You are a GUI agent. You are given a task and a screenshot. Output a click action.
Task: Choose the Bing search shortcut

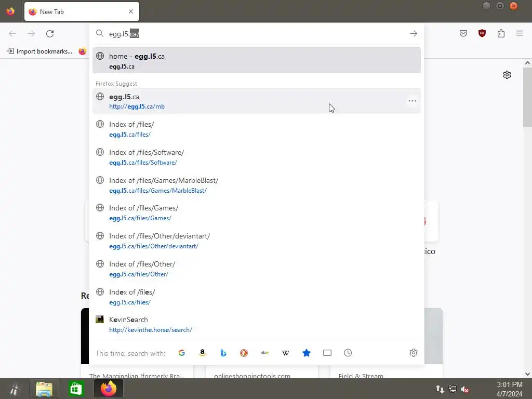tap(223, 353)
